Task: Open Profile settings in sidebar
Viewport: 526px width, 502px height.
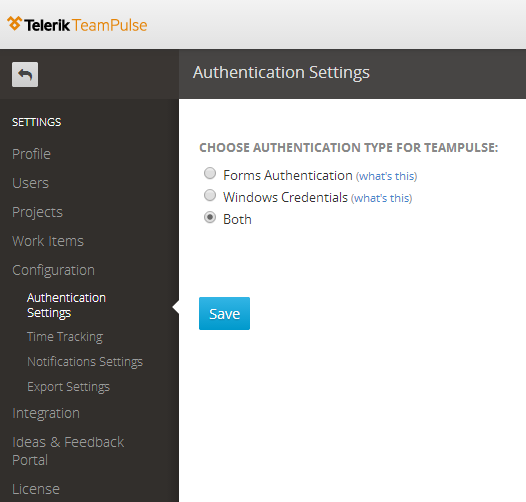Action: coord(31,154)
